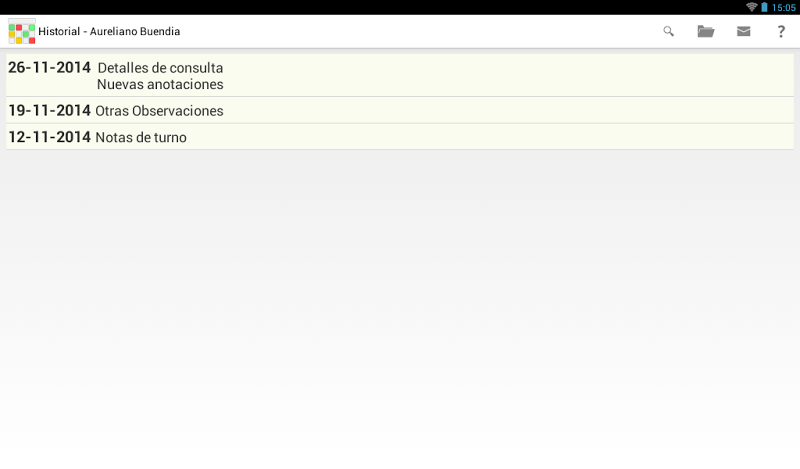Open the Detalles de consulta note
The height and width of the screenshot is (469, 800).
160,68
